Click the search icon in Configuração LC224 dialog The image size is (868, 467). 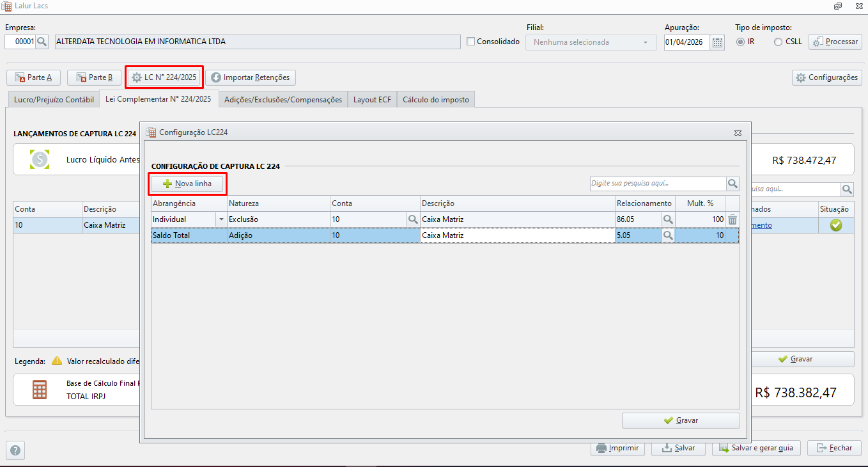(x=732, y=184)
